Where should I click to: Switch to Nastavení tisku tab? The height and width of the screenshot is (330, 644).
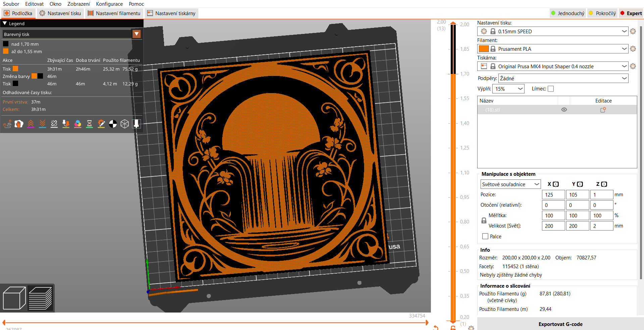pyautogui.click(x=60, y=13)
